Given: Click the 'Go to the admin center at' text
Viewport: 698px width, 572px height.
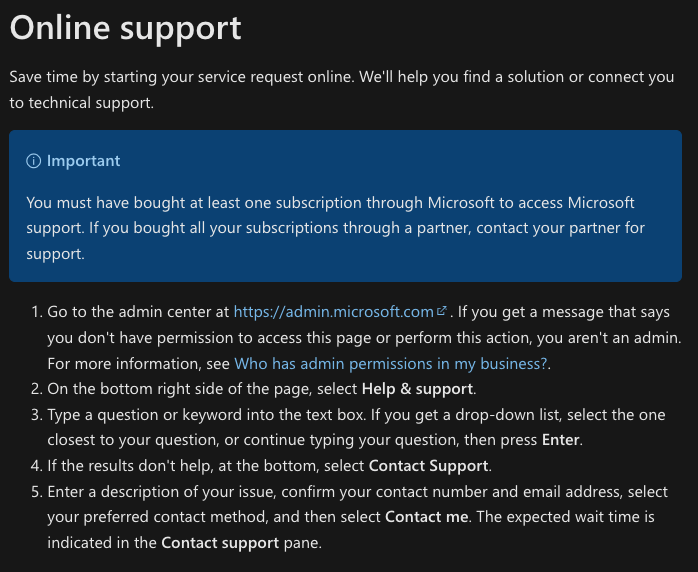Looking at the screenshot, I should tap(138, 312).
